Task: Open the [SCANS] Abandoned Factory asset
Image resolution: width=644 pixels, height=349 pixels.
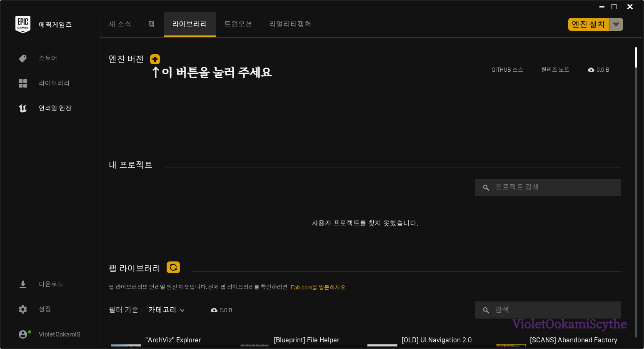Action: 574,340
